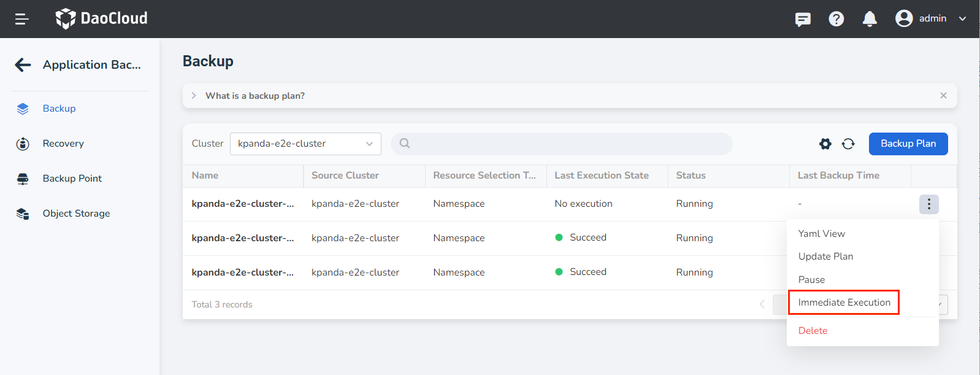
Task: Click the three-dot actions button for first plan
Action: click(x=928, y=204)
